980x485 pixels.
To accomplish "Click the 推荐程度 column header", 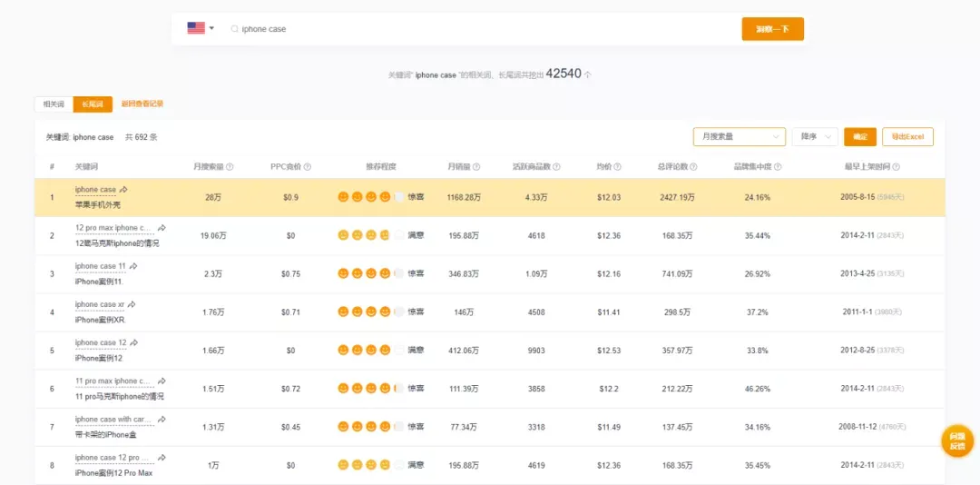I will point(381,167).
